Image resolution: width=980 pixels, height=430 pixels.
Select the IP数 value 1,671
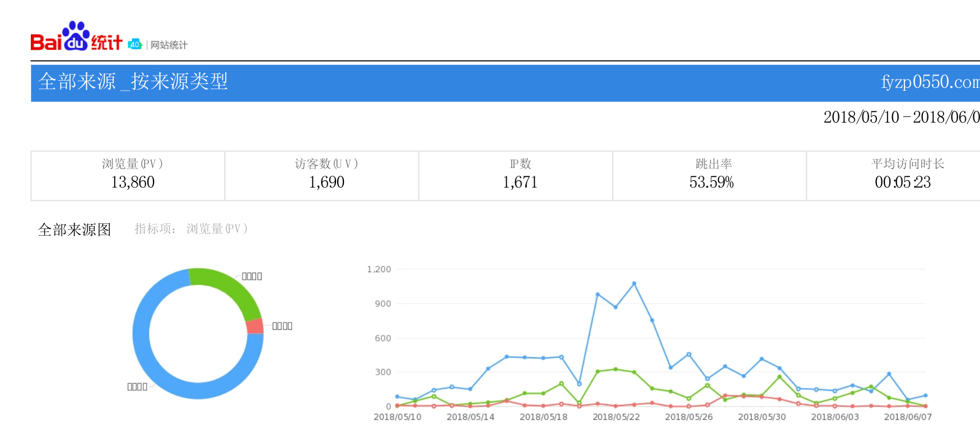(520, 182)
